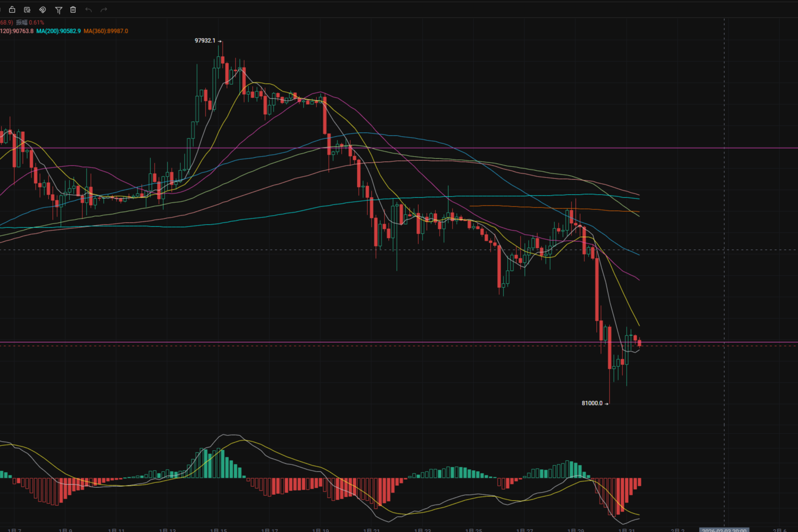Screen dimensions: 798x532
Task: Click the lock drawings icon
Action: pyautogui.click(x=11, y=10)
